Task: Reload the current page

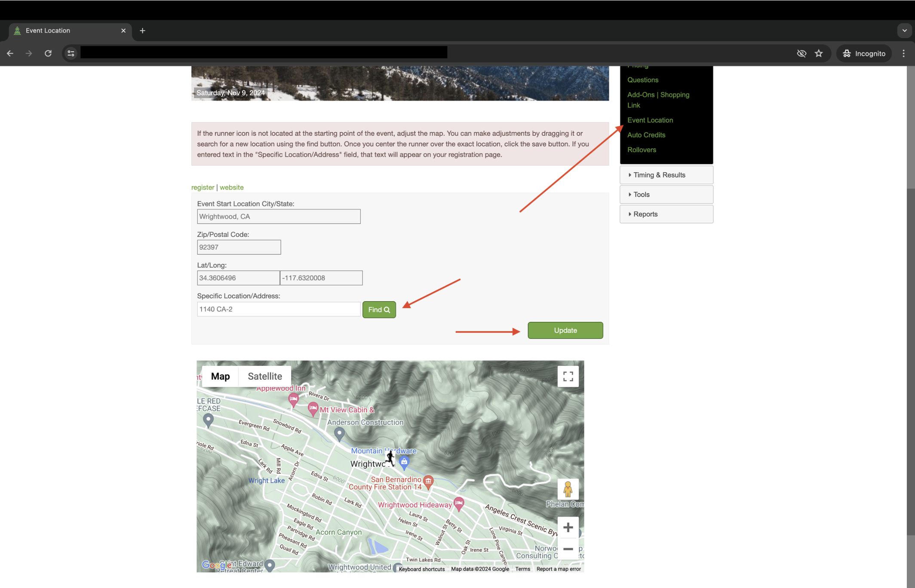Action: point(48,53)
